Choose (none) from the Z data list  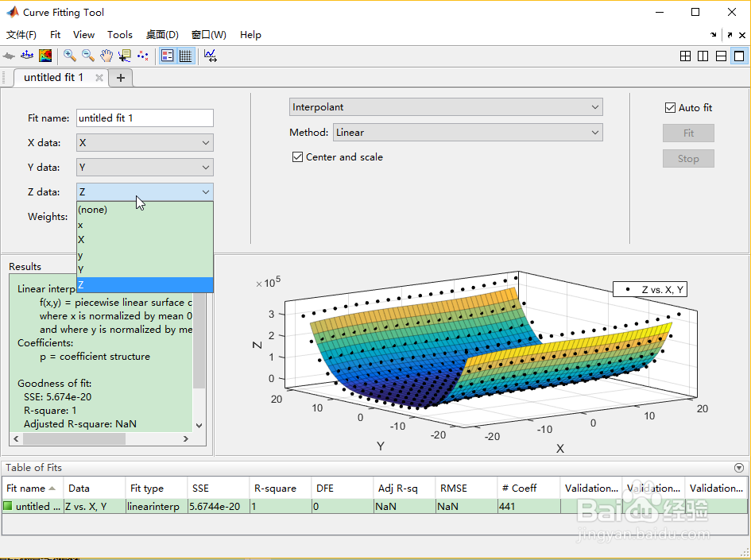[145, 210]
